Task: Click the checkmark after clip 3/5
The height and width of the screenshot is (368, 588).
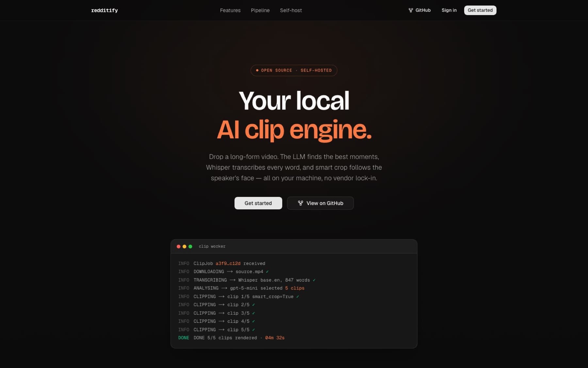Action: coord(253,313)
